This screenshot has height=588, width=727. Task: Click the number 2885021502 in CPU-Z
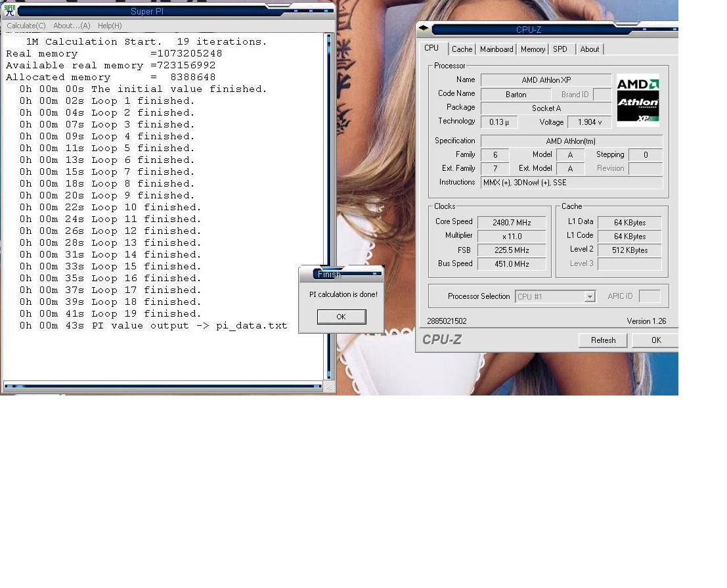tap(447, 321)
